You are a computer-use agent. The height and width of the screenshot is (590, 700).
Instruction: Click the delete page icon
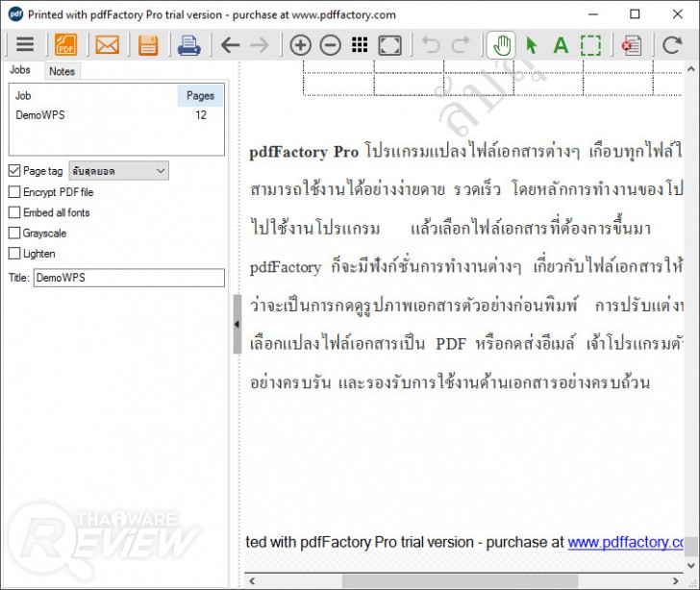632,45
